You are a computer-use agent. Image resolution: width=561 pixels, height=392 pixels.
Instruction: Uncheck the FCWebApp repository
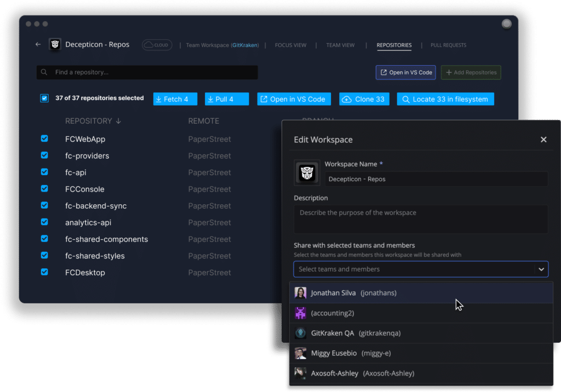[44, 139]
